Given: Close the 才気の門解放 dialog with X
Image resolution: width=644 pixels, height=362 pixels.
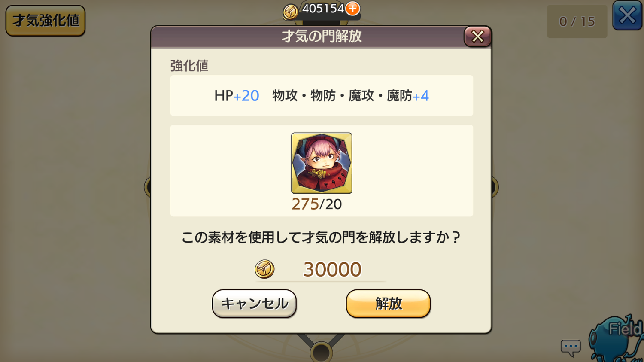Looking at the screenshot, I should pos(477,37).
